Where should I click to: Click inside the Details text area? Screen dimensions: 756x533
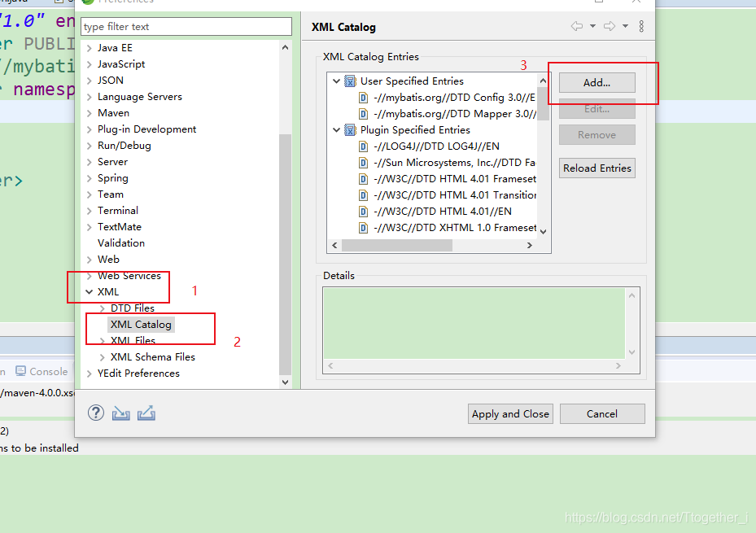coord(474,323)
